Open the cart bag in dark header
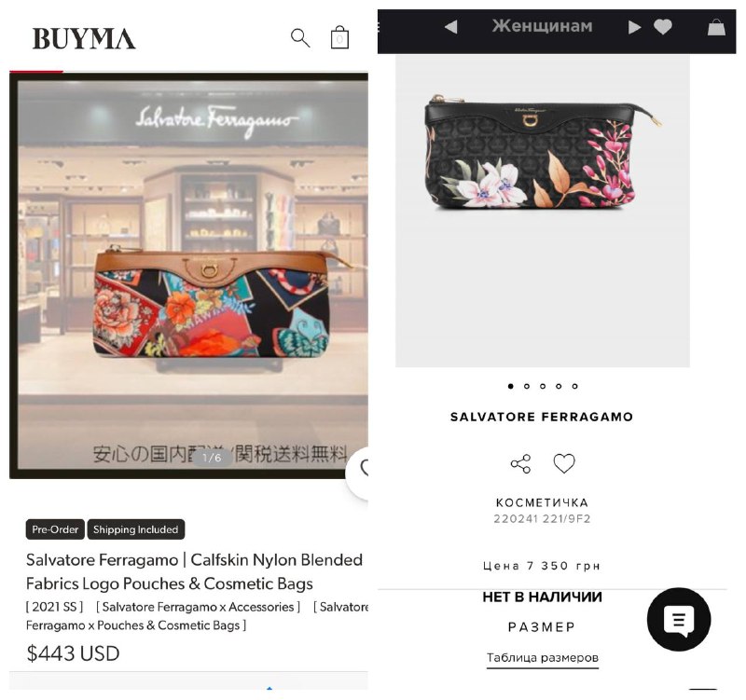The image size is (746, 700). [716, 27]
